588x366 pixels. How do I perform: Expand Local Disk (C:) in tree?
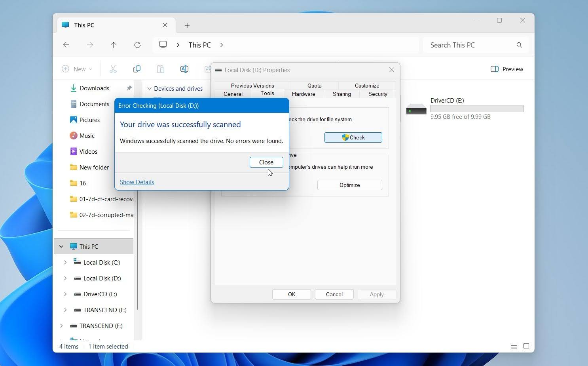click(65, 262)
